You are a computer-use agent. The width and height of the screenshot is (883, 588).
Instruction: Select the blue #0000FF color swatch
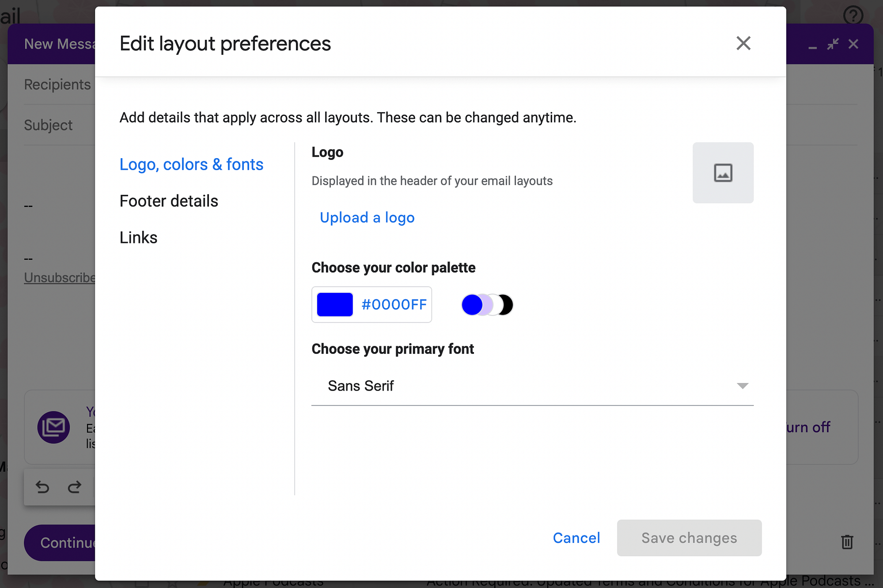[335, 304]
